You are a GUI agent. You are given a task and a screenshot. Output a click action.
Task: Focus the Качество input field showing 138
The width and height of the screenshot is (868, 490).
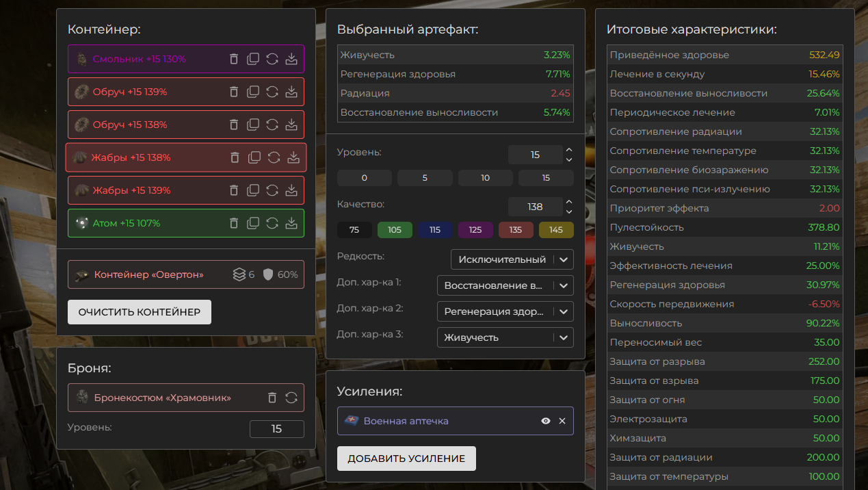pos(536,207)
